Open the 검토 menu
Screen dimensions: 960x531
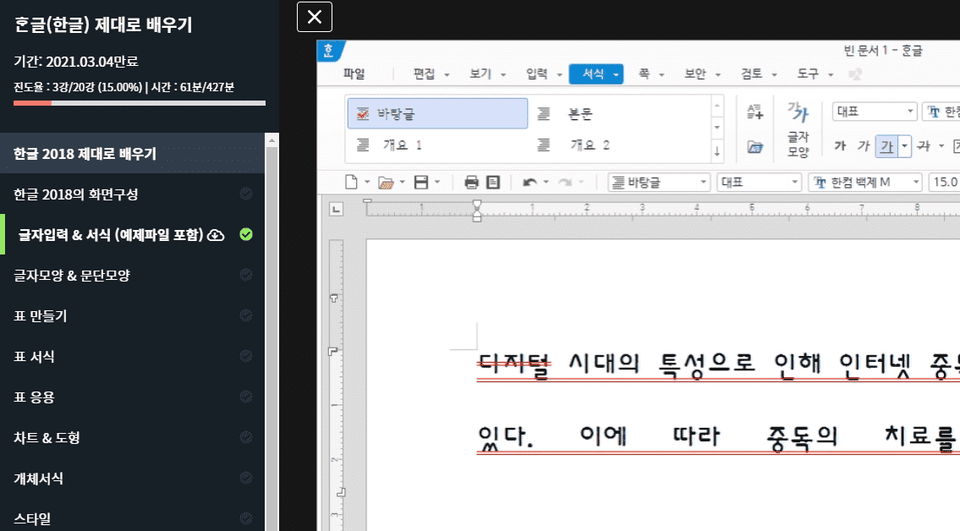[751, 74]
